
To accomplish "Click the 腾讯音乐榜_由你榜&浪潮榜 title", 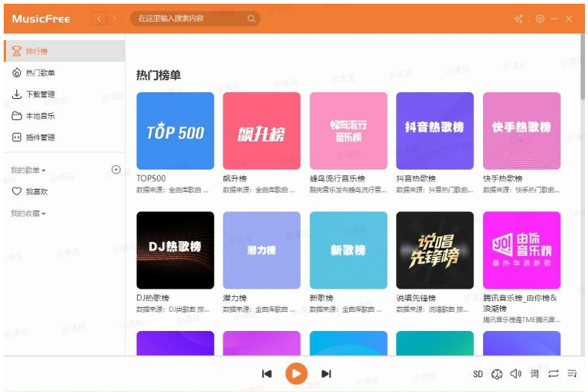I will pos(520,303).
